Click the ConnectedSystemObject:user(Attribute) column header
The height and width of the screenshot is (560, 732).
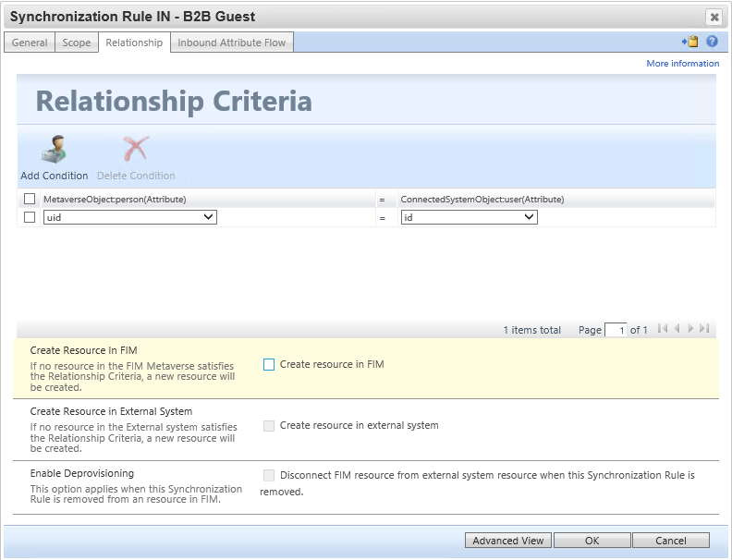(x=482, y=200)
